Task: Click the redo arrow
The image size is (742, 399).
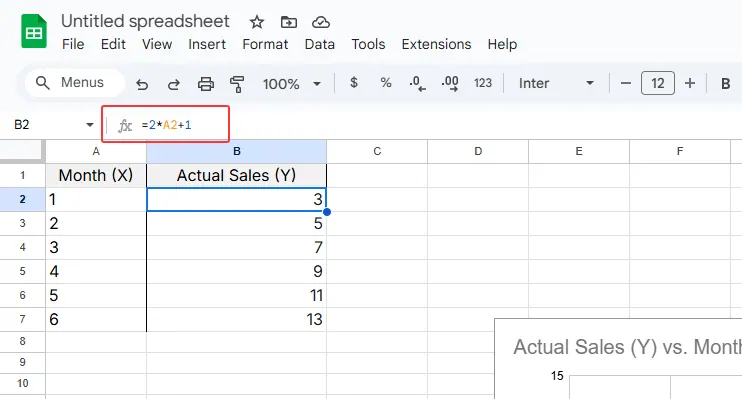Action: click(174, 84)
